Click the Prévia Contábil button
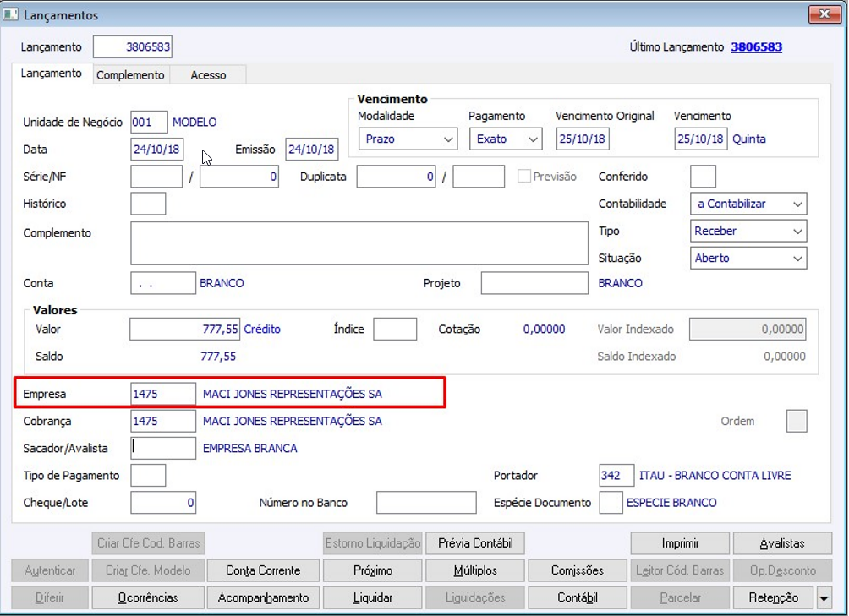The height and width of the screenshot is (616, 849). point(475,543)
